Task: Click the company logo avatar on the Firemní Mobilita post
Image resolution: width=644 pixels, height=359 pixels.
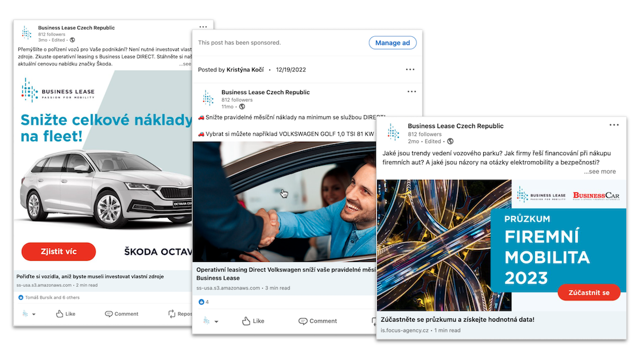Action: (x=394, y=133)
